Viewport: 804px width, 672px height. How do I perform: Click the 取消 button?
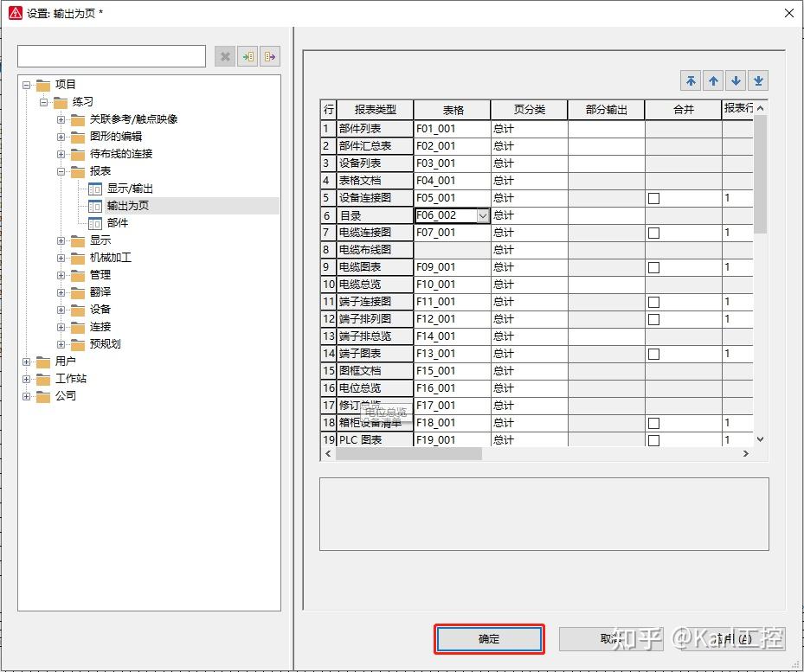611,639
